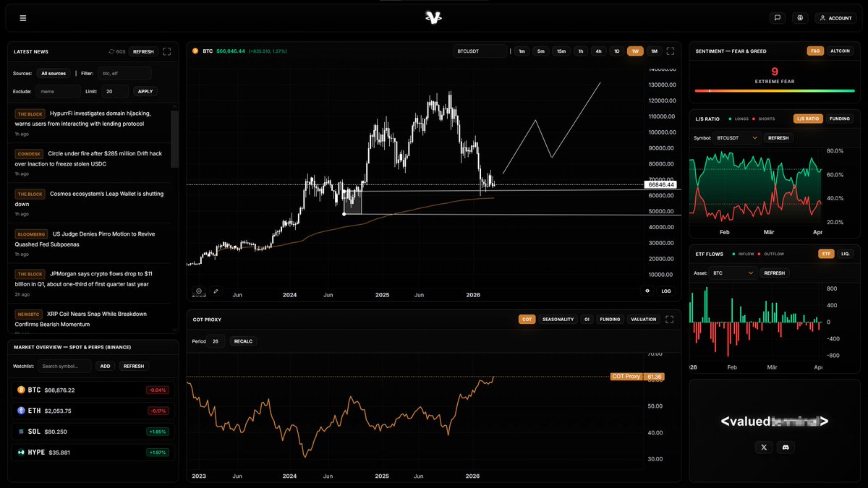Recalculate the COT Proxy with RECALC
Viewport: 868px width, 488px height.
point(243,341)
